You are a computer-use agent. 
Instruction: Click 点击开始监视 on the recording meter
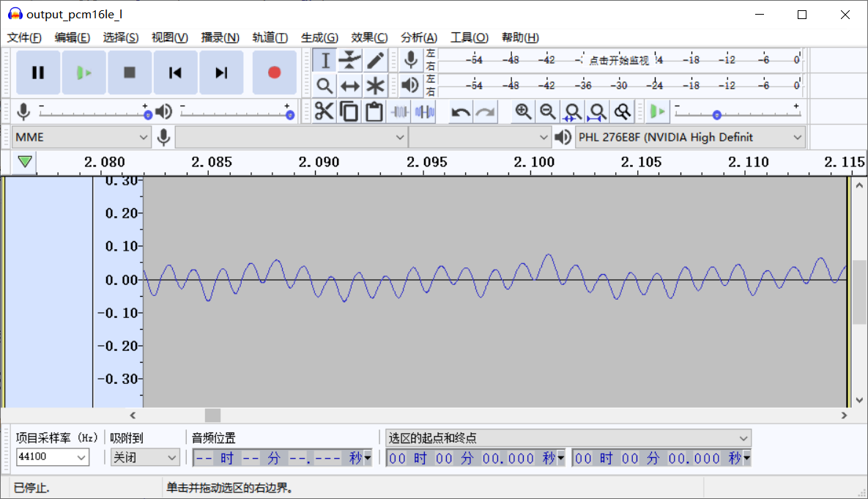click(618, 60)
